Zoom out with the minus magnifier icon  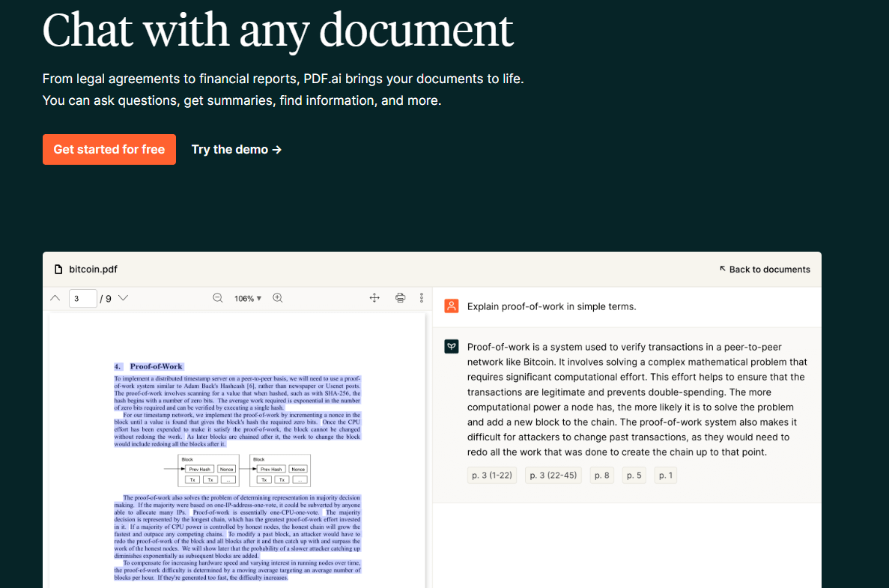218,297
